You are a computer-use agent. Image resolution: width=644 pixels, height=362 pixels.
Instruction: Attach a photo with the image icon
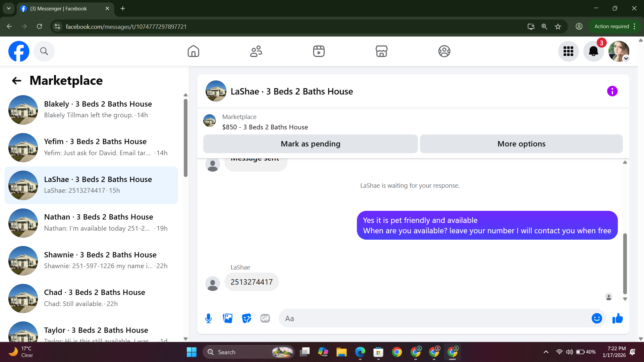pyautogui.click(x=227, y=318)
